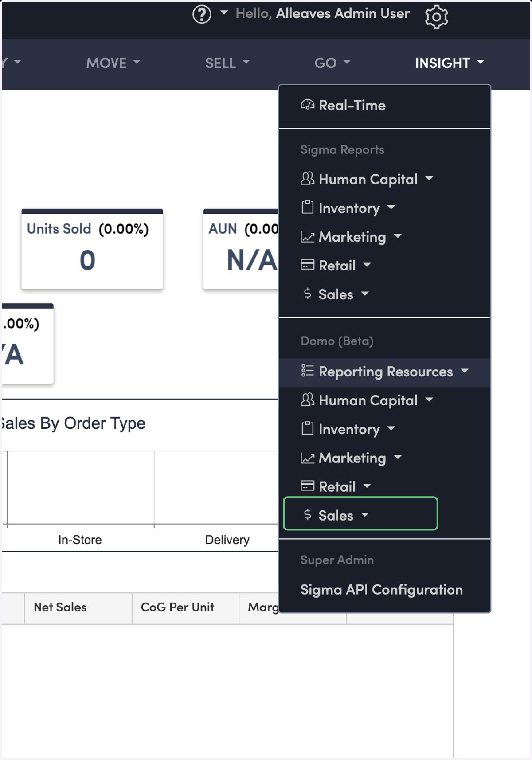Click the Sigma Sales dollar icon
Viewport: 532px width, 760px height.
click(307, 294)
